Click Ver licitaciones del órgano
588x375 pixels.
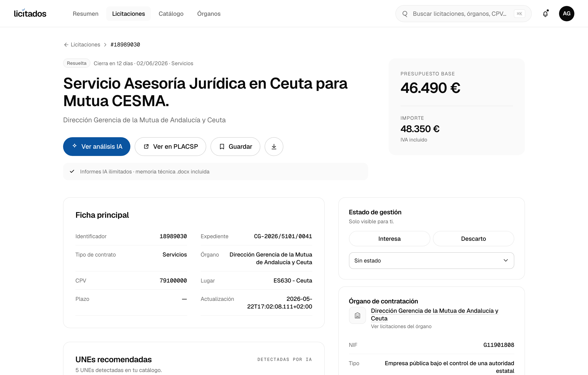(401, 326)
